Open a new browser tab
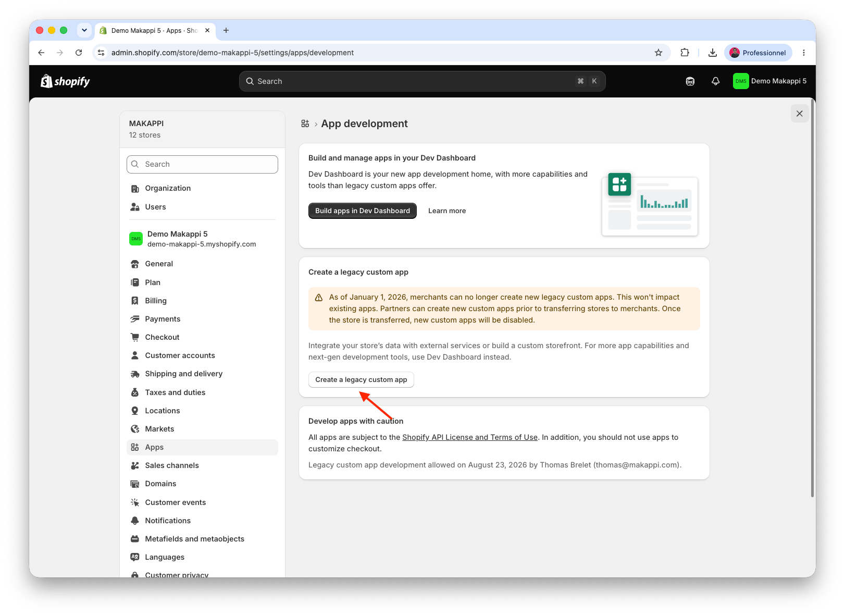This screenshot has width=845, height=616. click(226, 30)
